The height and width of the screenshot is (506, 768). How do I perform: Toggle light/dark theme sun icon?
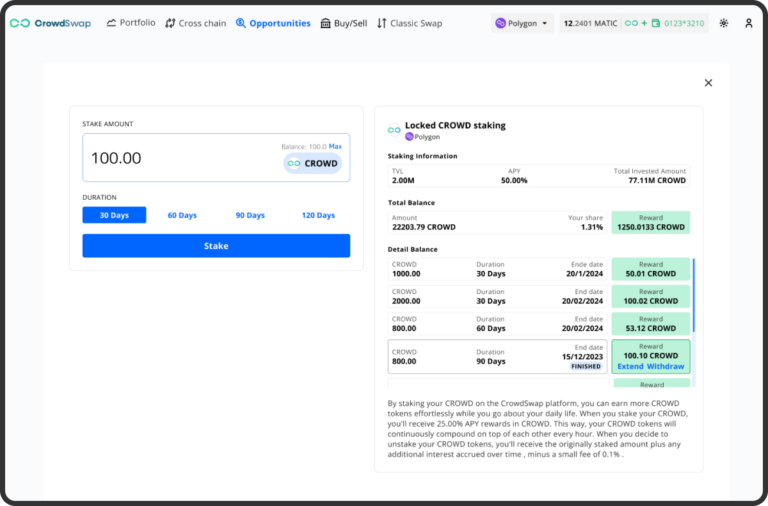click(724, 23)
